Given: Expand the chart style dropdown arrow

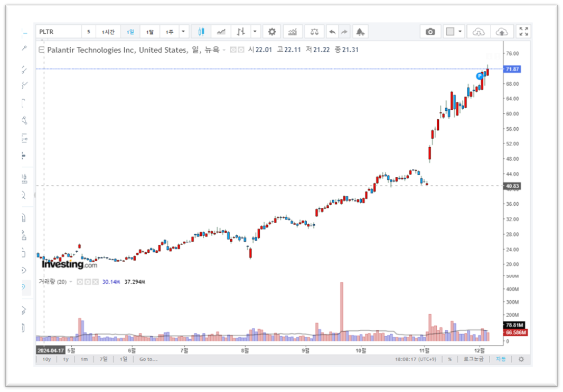Looking at the screenshot, I should (255, 32).
